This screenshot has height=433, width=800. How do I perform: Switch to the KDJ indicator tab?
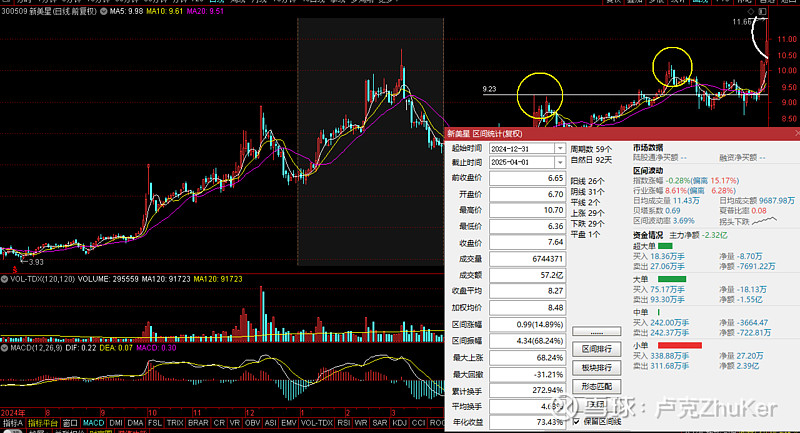coord(399,423)
